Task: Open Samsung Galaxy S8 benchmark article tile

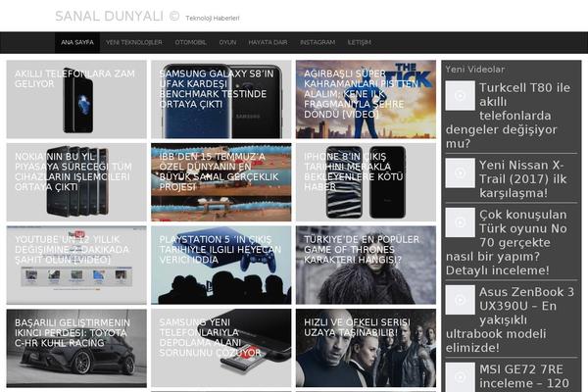Action: pyautogui.click(x=220, y=99)
